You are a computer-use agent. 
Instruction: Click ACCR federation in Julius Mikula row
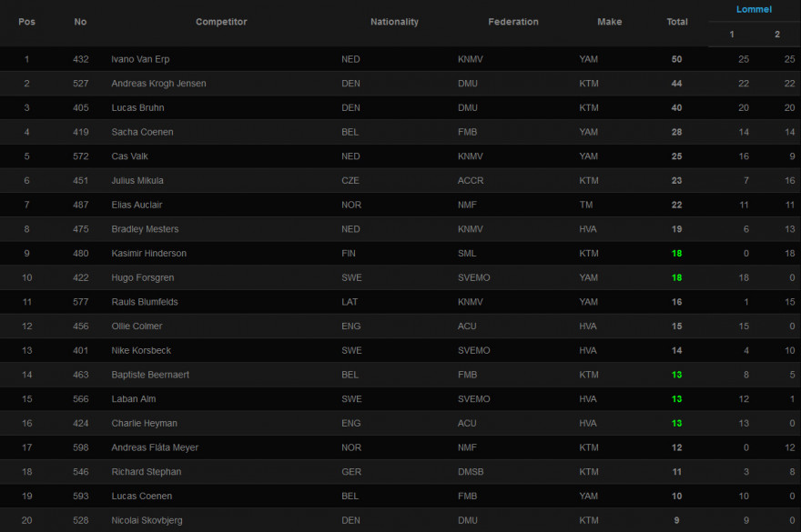[471, 180]
